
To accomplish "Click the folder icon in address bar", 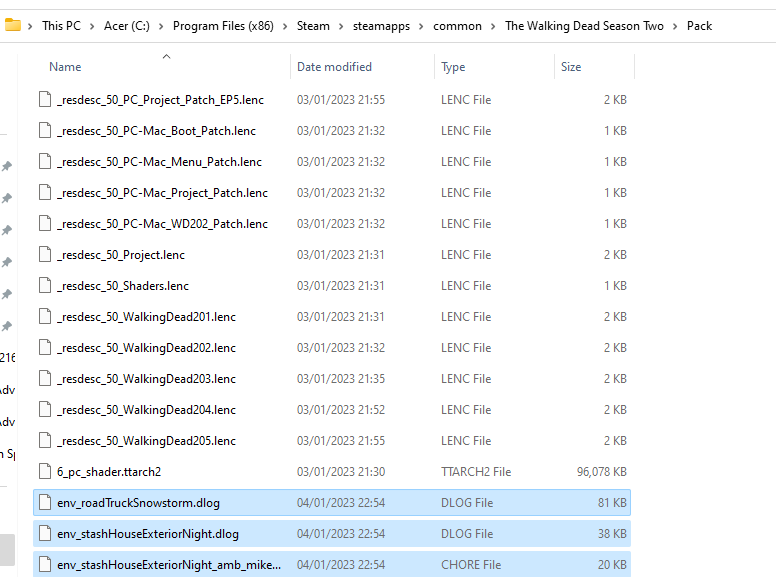I will click(x=12, y=25).
